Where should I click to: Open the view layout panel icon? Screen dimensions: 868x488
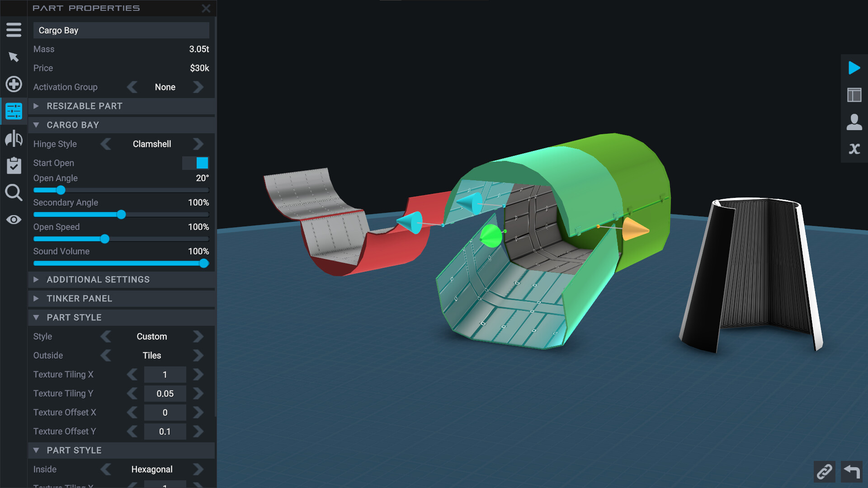(854, 95)
